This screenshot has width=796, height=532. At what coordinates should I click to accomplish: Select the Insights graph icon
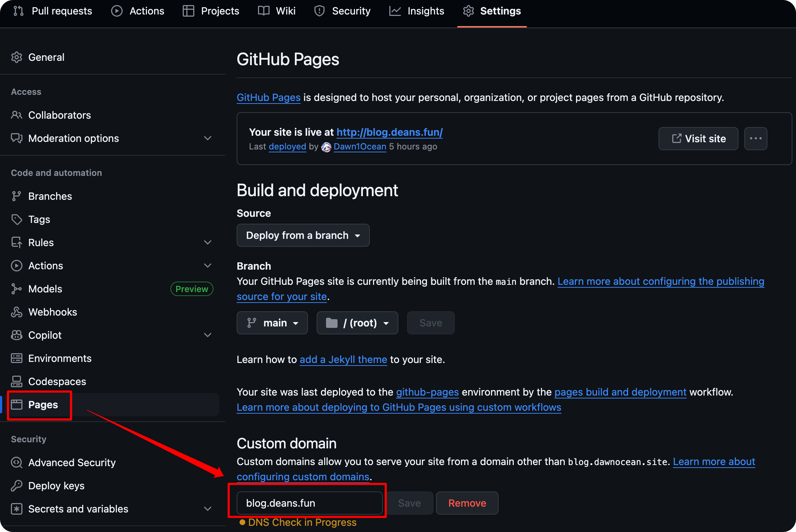(395, 11)
